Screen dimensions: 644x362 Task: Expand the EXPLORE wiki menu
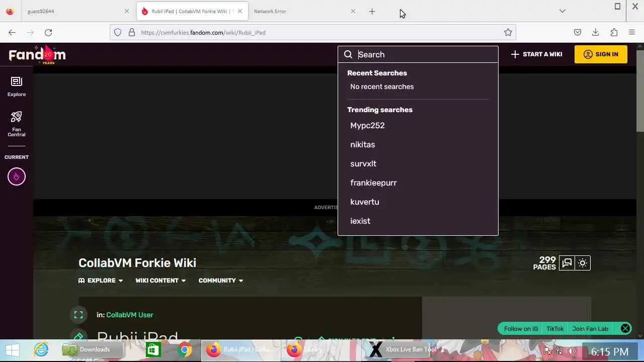101,281
